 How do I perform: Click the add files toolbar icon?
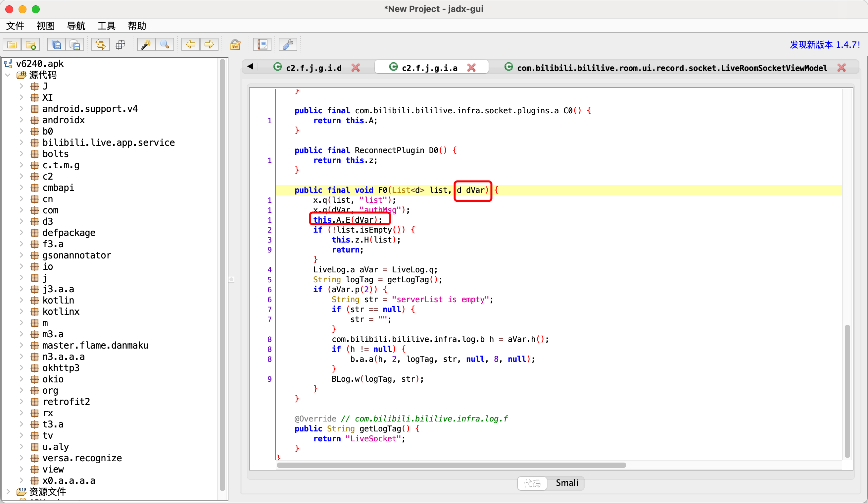[x=31, y=44]
